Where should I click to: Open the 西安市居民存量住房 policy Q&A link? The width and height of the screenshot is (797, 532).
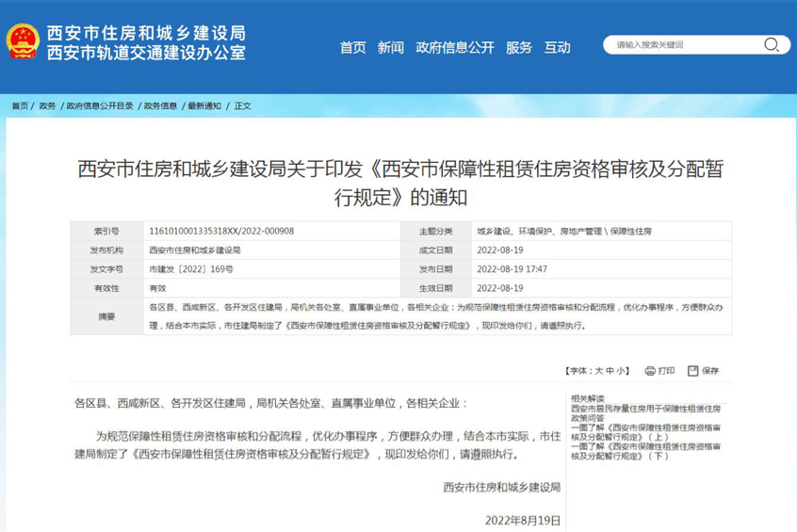(645, 412)
